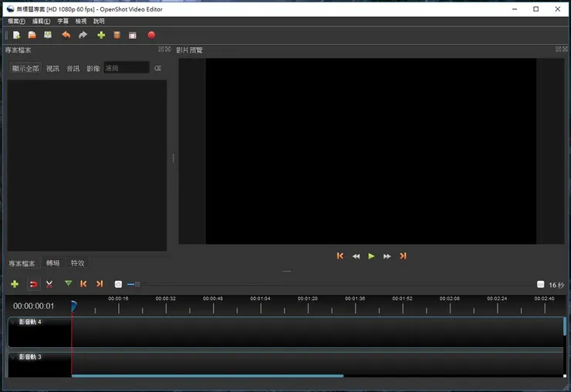Click the timeline vertical scrollbar

tap(565, 326)
